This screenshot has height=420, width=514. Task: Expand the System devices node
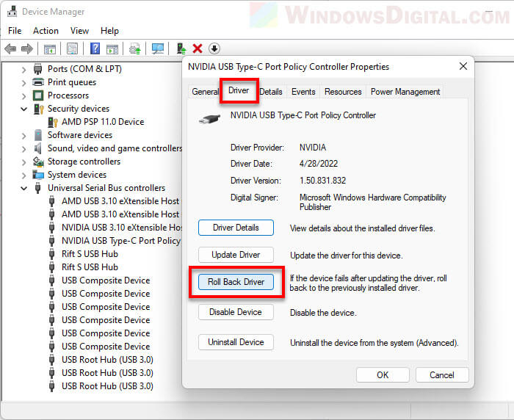(24, 175)
